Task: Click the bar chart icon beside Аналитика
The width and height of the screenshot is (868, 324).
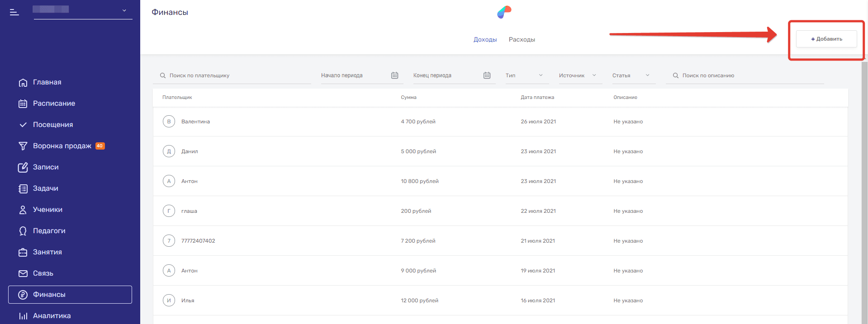Action: point(23,316)
